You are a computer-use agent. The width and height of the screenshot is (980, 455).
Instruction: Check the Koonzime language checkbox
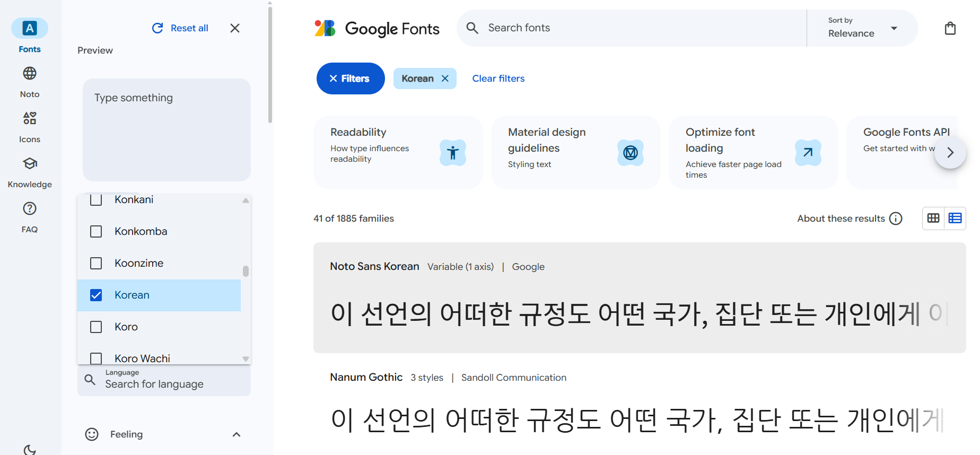point(96,264)
